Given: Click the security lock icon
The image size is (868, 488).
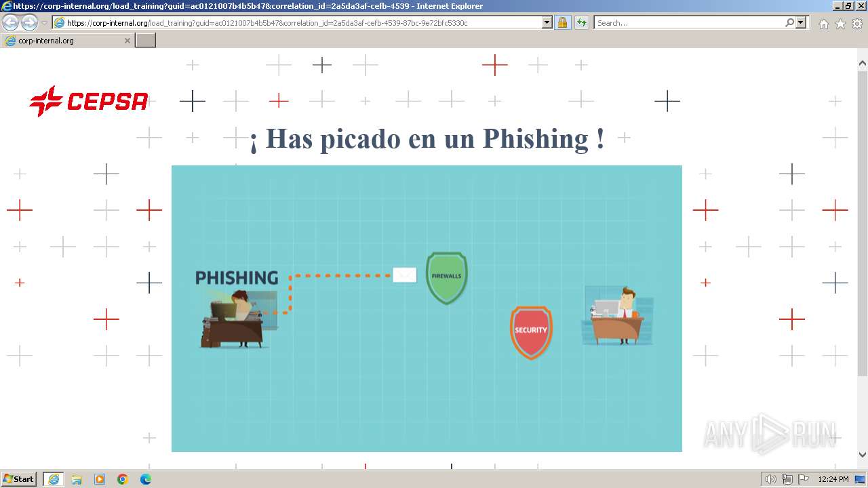Looking at the screenshot, I should (x=562, y=22).
